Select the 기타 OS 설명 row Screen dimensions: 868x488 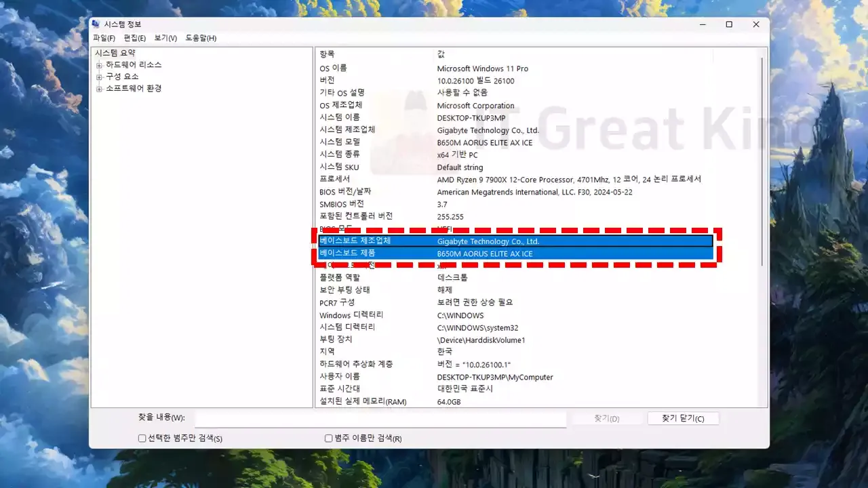tap(515, 93)
